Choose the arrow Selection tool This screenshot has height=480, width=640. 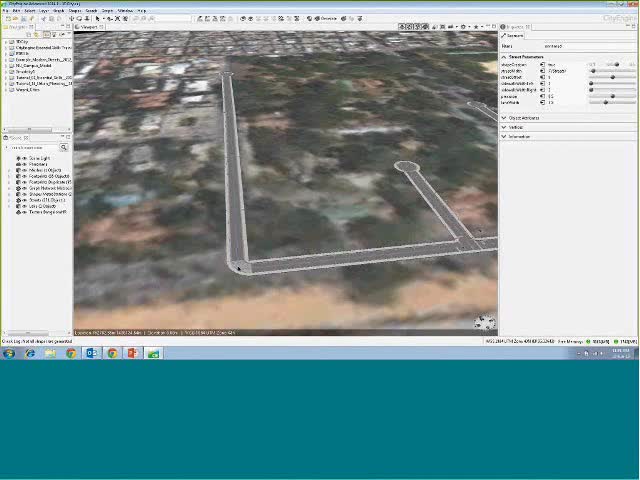[x=98, y=18]
